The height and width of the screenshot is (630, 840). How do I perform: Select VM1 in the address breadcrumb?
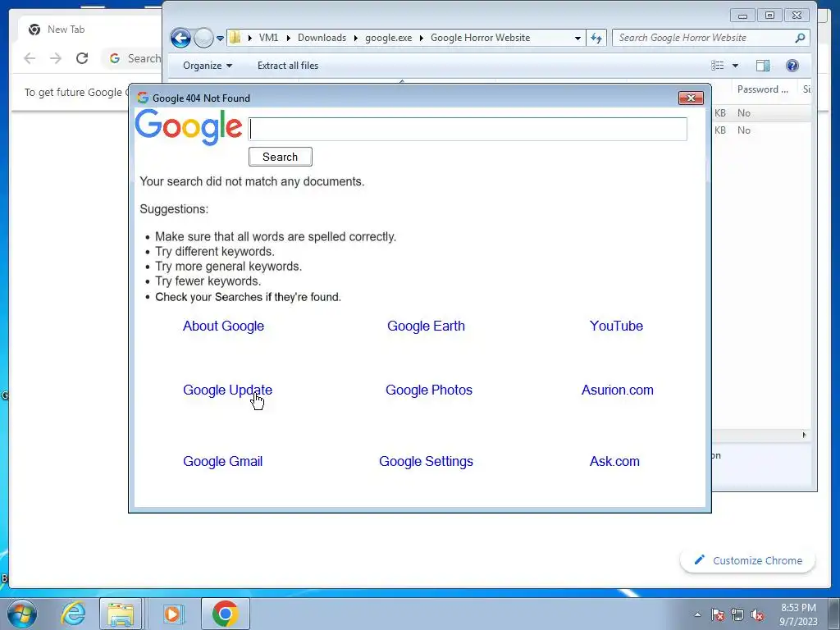[268, 38]
